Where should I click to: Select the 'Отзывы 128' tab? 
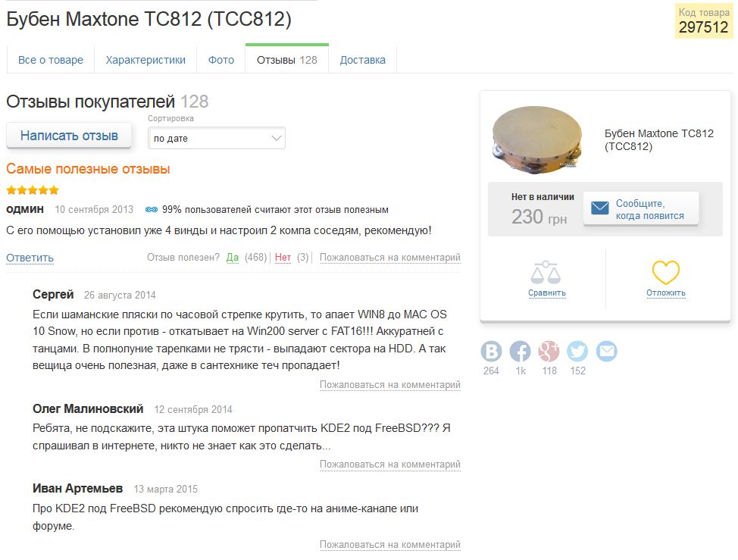click(x=287, y=60)
